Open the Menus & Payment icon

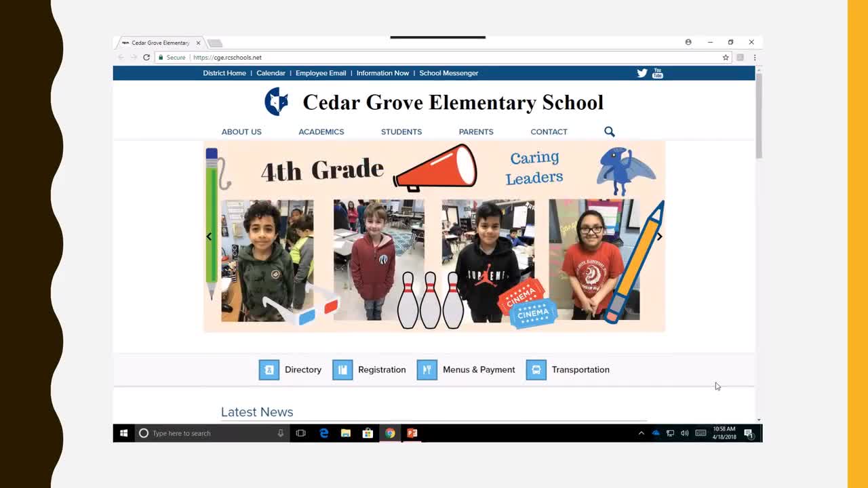[x=427, y=369]
